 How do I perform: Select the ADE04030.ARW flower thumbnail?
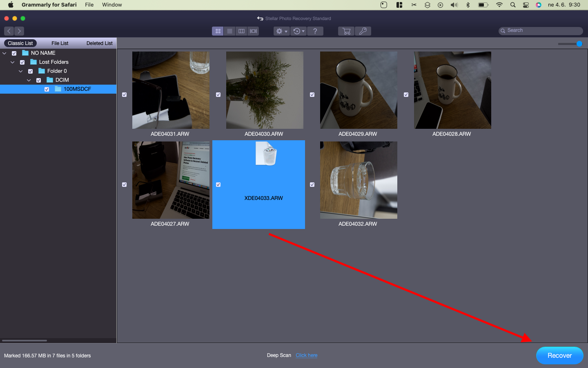(x=265, y=90)
